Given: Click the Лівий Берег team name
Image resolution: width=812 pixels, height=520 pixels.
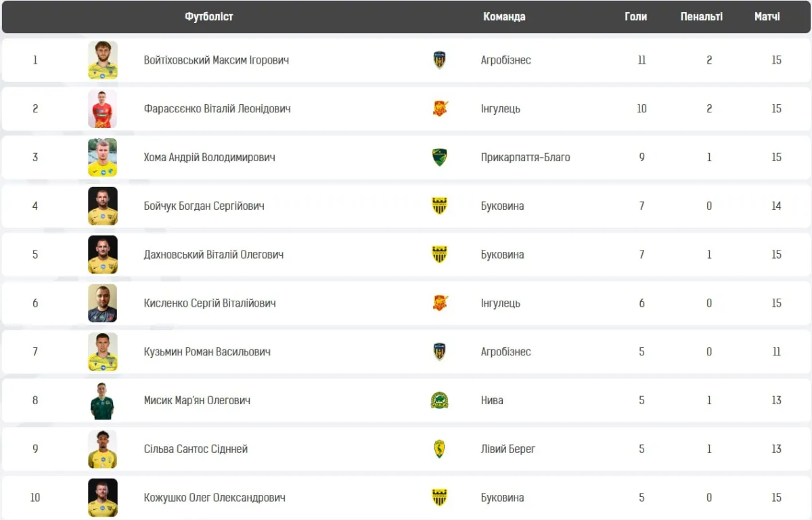Looking at the screenshot, I should point(507,449).
